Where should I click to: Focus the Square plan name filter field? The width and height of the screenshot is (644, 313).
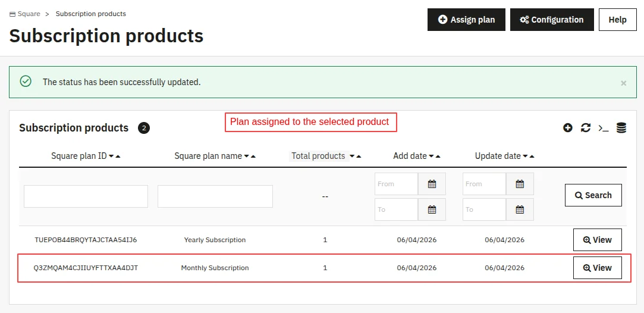[x=215, y=196]
